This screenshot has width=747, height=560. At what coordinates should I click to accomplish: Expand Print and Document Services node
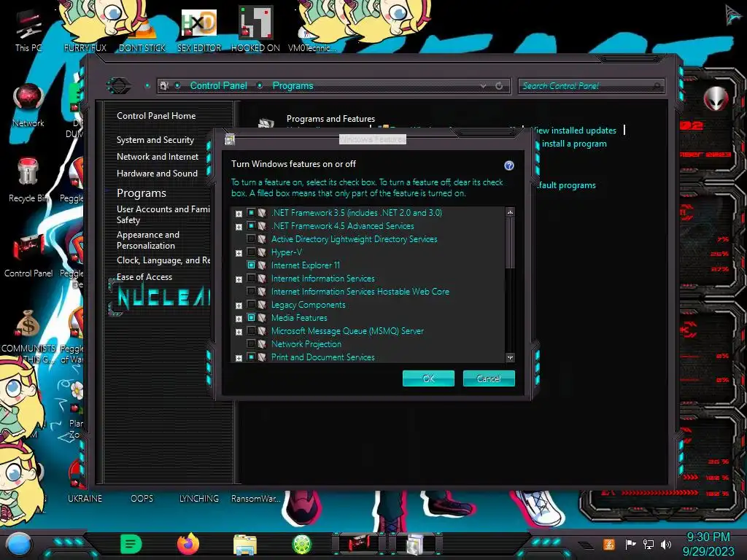point(239,358)
